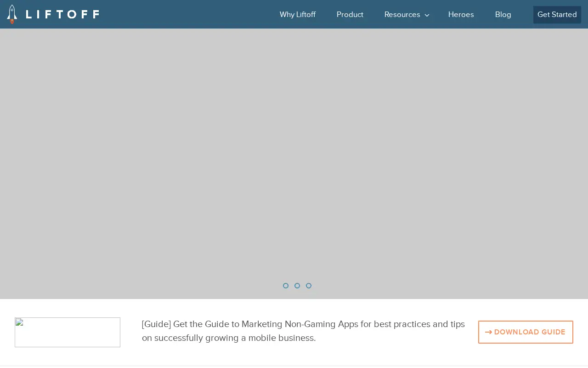
Task: Open the Resources menu
Action: tap(402, 15)
